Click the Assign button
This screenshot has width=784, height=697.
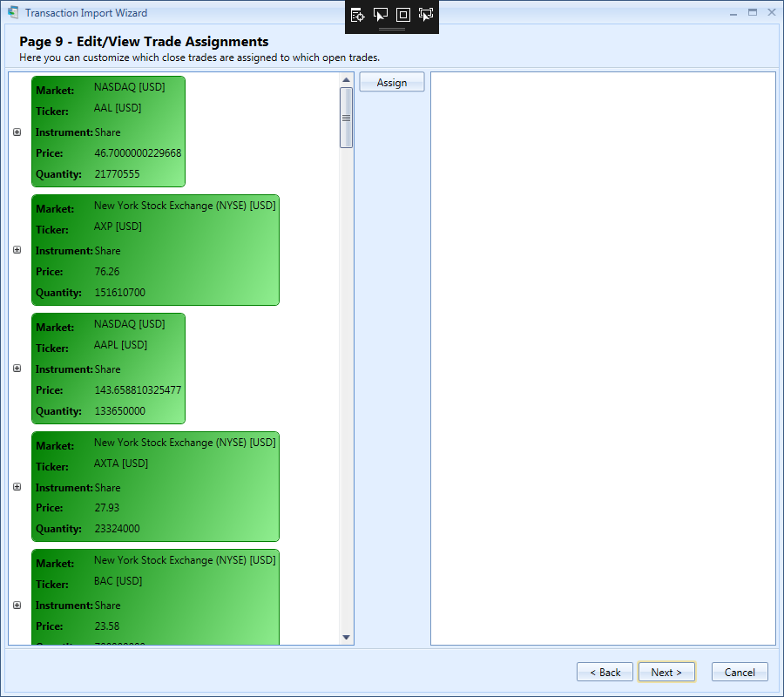pos(392,82)
